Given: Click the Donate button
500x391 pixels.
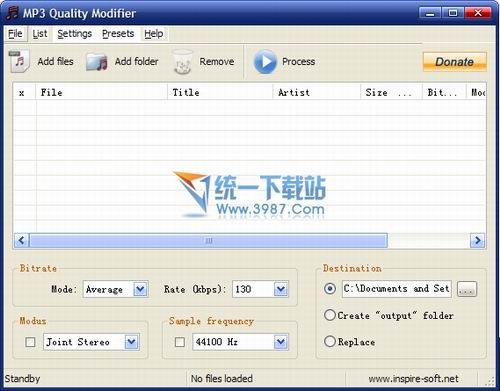Looking at the screenshot, I should (455, 62).
